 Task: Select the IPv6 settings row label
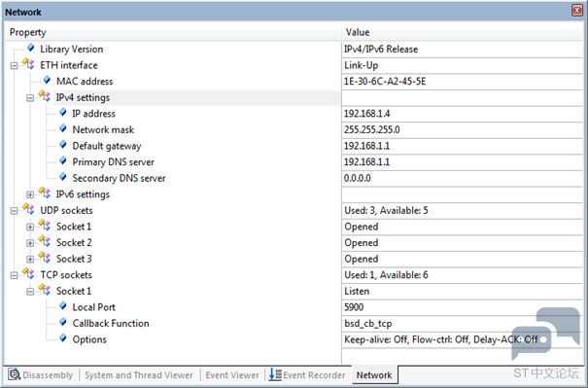tap(83, 194)
